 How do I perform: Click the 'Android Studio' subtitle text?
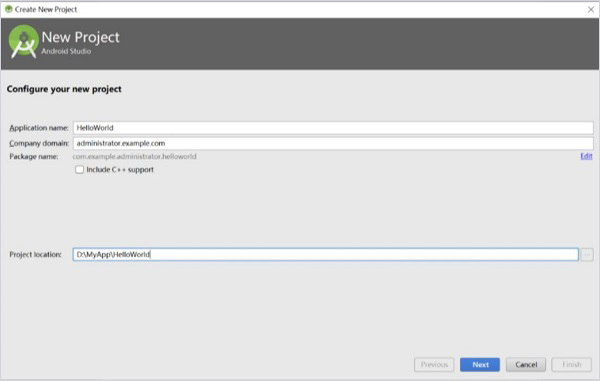(x=66, y=51)
